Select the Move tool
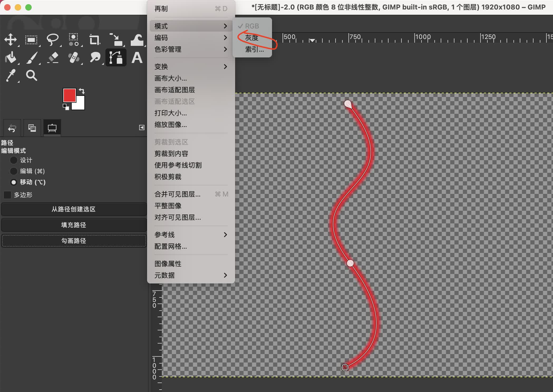 tap(11, 40)
